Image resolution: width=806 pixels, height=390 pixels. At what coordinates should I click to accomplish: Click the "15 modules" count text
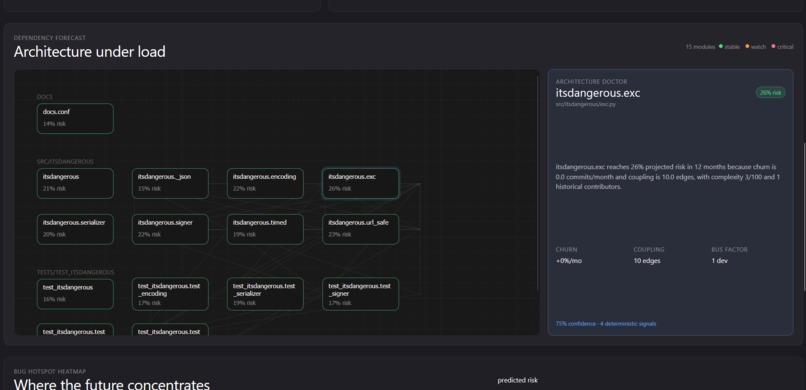click(700, 47)
